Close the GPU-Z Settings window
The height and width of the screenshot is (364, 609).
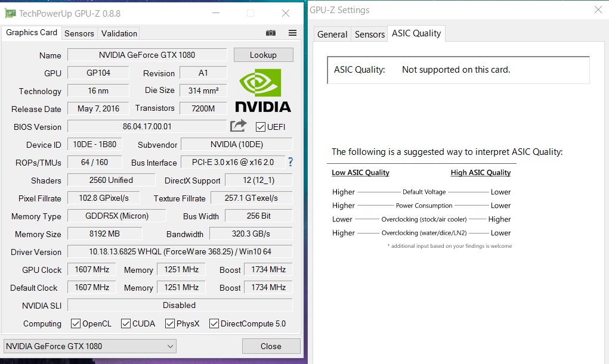(x=598, y=10)
